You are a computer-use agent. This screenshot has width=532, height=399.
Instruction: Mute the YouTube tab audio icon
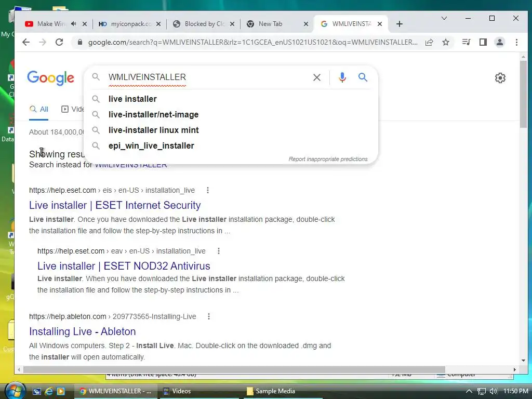(74, 24)
